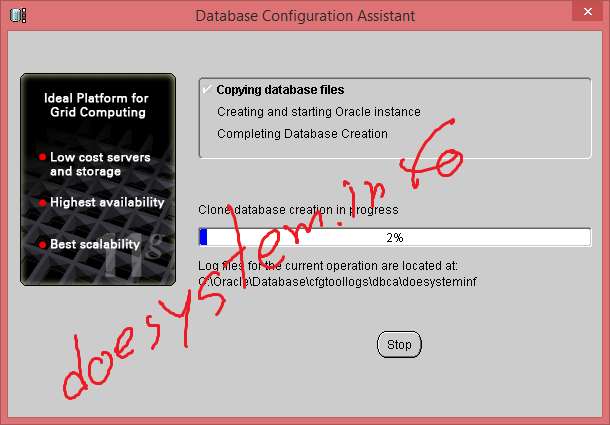Click the Low cost servers and storage bullet

[x=95, y=164]
